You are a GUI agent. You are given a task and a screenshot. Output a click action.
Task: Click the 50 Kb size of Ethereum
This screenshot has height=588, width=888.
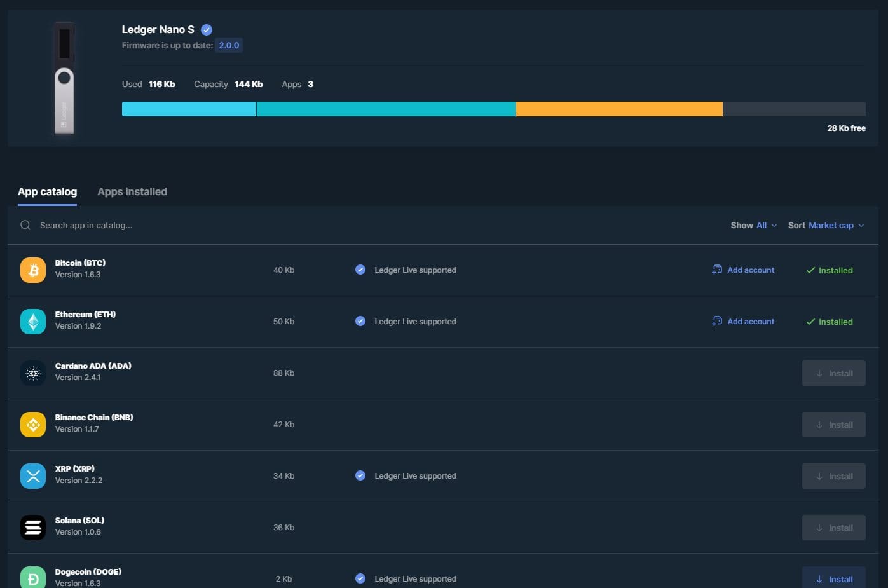pos(283,322)
